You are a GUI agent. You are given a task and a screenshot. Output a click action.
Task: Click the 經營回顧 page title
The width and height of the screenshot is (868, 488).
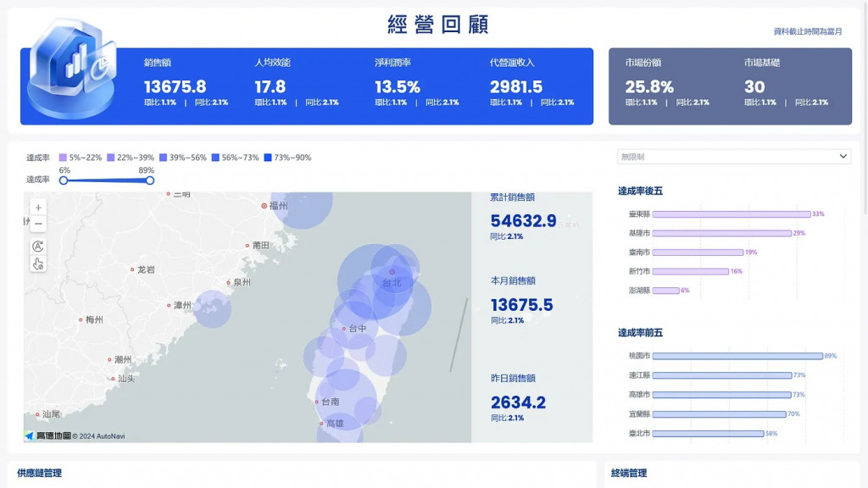coord(438,25)
